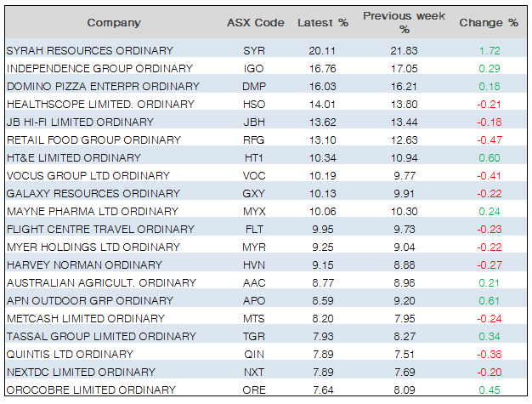Viewport: 532px width, 404px height.
Task: Select the SYR ticker code cell
Action: (x=254, y=51)
